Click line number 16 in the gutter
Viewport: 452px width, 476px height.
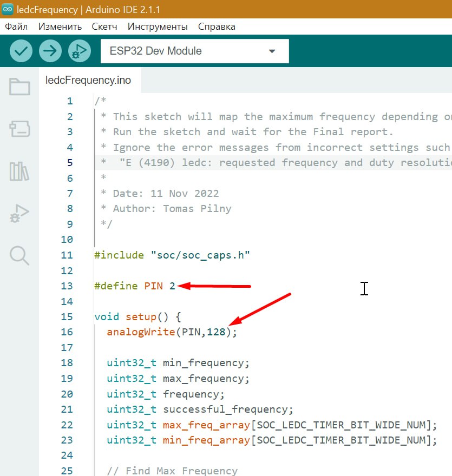(x=67, y=332)
